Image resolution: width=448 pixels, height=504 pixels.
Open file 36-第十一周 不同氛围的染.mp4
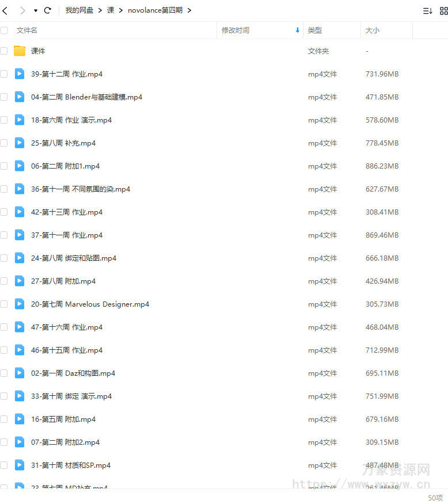pyautogui.click(x=81, y=189)
